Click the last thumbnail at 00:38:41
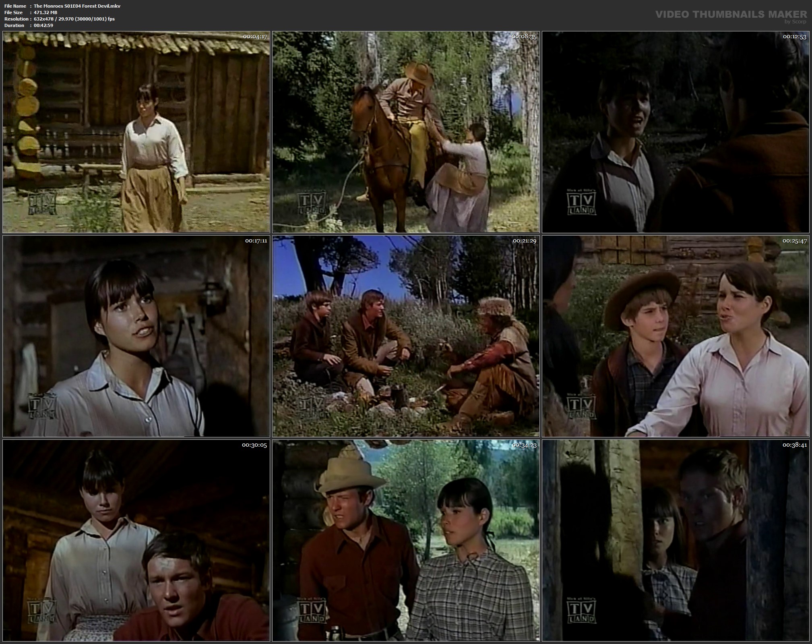Viewport: 812px width, 644px height. point(676,540)
